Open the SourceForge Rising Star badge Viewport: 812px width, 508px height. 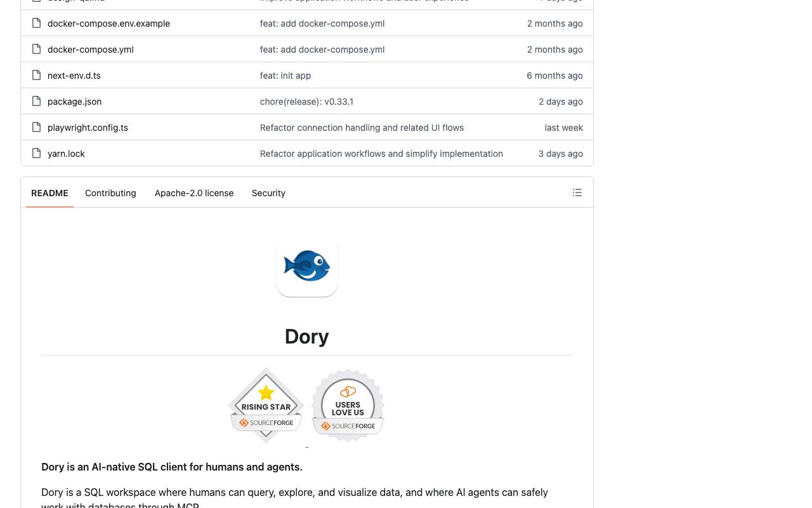(x=266, y=405)
